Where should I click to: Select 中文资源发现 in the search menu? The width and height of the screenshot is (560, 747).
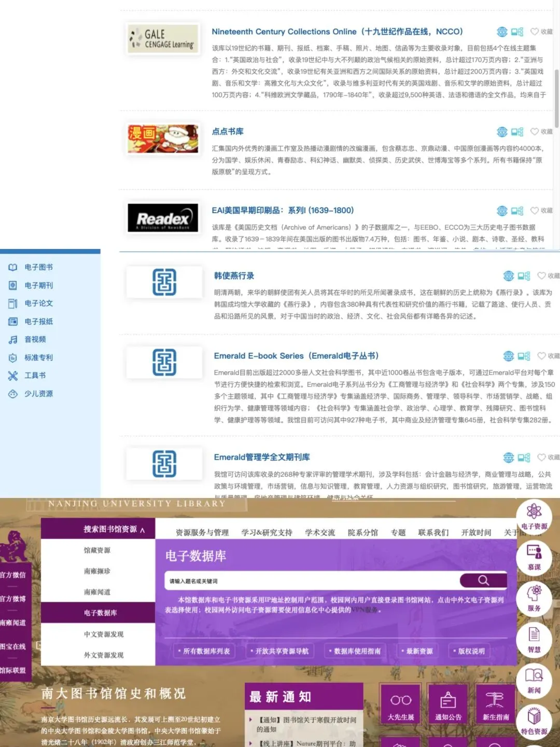coord(98,634)
